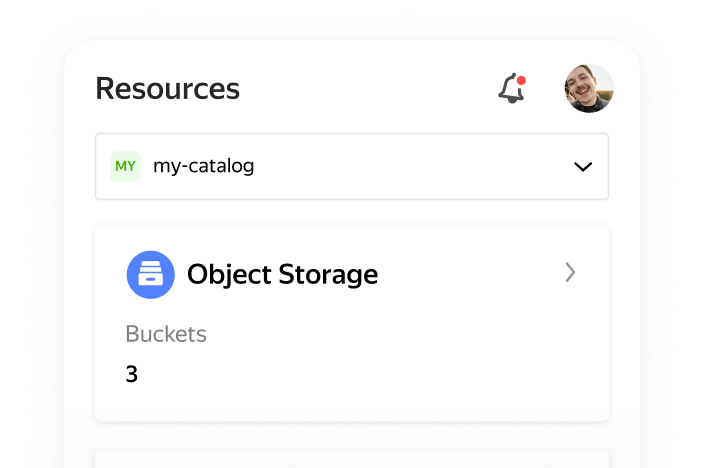The image size is (704, 468).
Task: Click the bucket count 3
Action: 132,374
